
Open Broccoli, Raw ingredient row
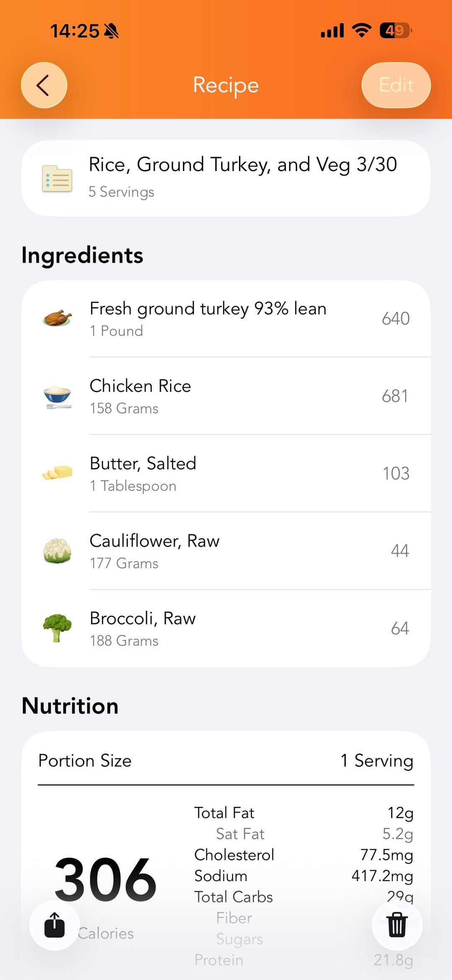point(234,628)
